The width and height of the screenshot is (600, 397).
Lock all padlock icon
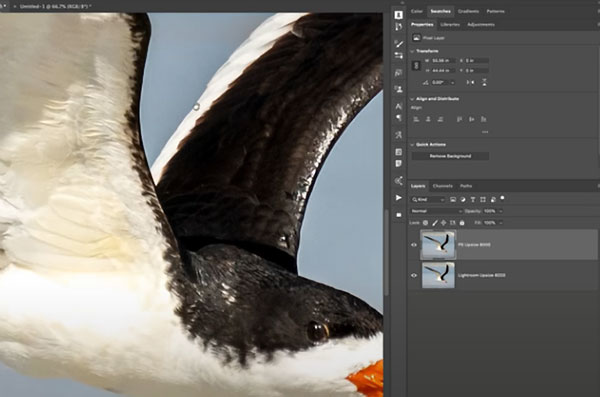point(462,222)
